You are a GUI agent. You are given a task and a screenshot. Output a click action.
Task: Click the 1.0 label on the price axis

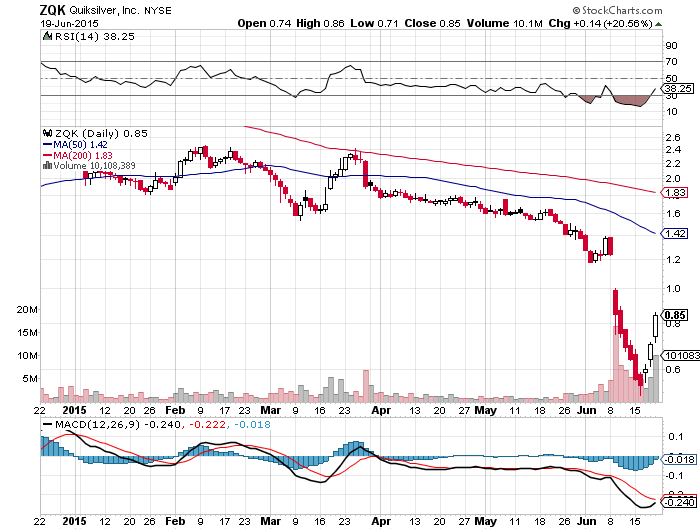(x=673, y=288)
